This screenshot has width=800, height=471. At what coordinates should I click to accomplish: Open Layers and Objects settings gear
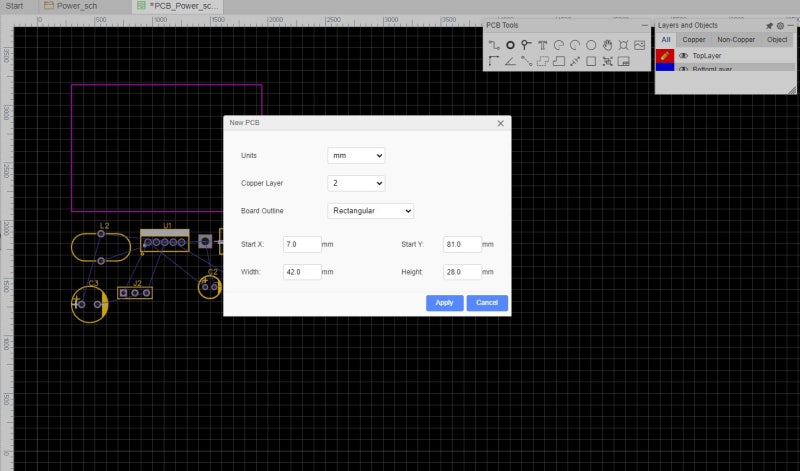pos(780,26)
